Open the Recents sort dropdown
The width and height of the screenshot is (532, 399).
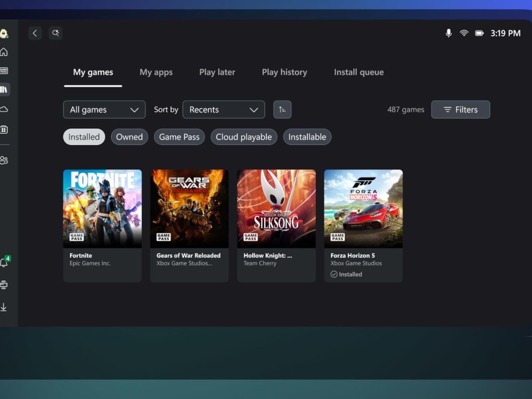[223, 109]
